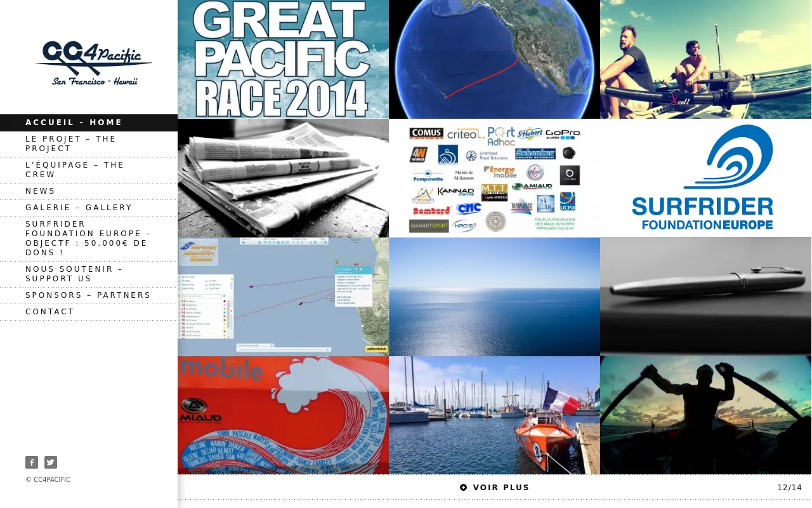The image size is (812, 508).
Task: Open the globe route map tile
Action: pyautogui.click(x=494, y=59)
